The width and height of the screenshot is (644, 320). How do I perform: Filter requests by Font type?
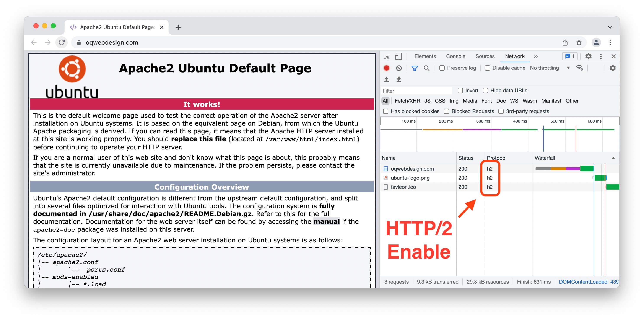(486, 101)
